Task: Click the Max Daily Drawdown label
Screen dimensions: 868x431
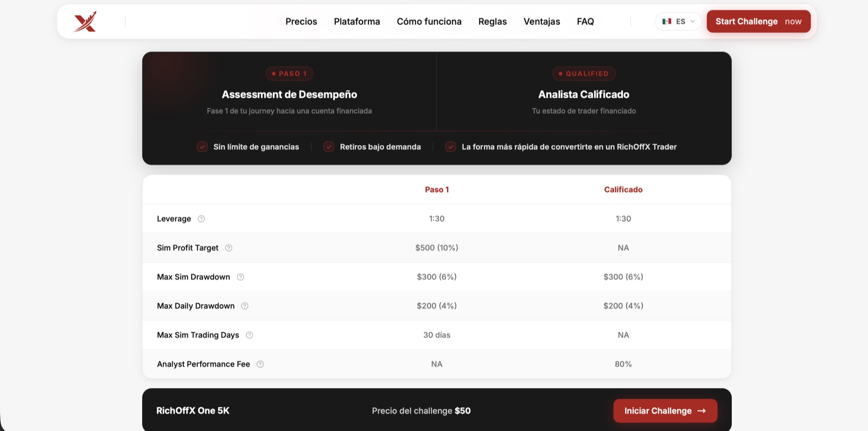Action: pyautogui.click(x=196, y=306)
